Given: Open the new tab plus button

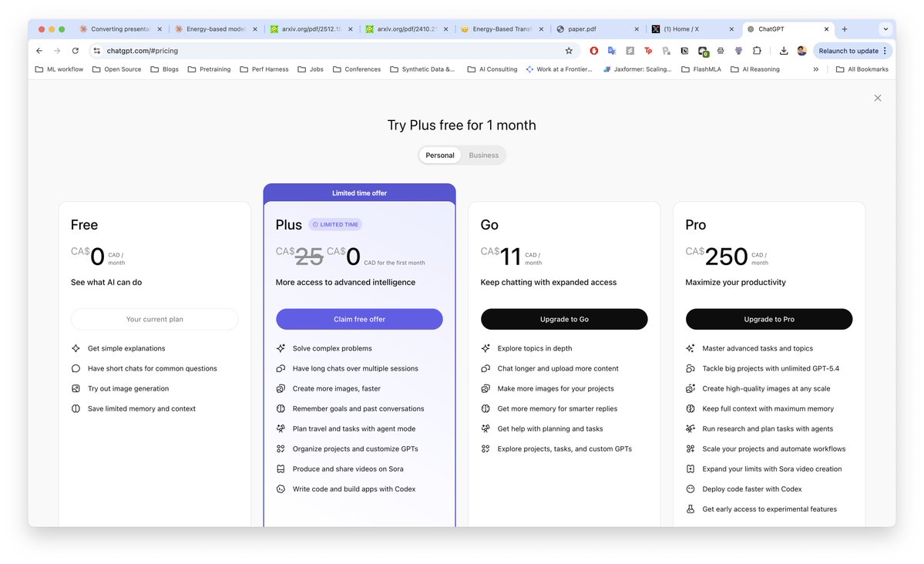Looking at the screenshot, I should (845, 29).
